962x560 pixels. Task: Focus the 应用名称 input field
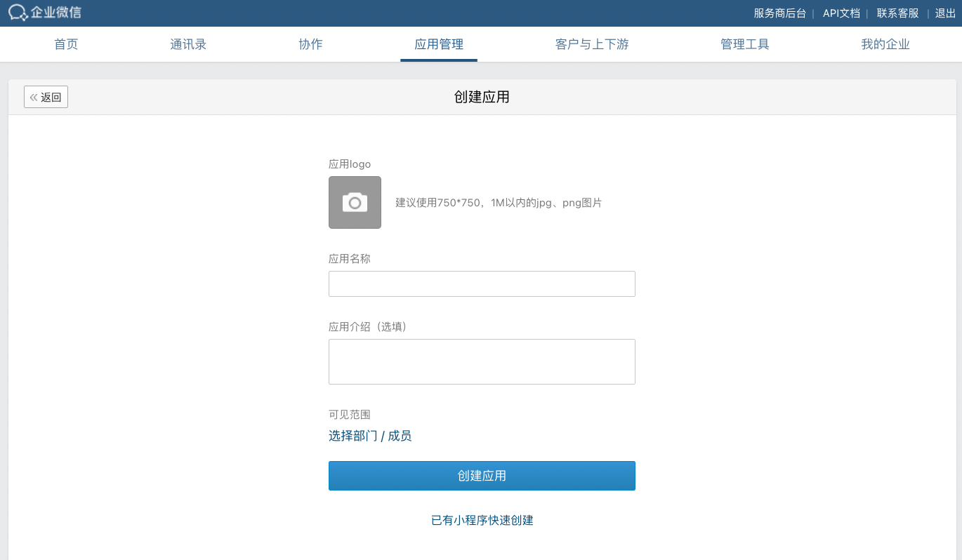(x=482, y=284)
